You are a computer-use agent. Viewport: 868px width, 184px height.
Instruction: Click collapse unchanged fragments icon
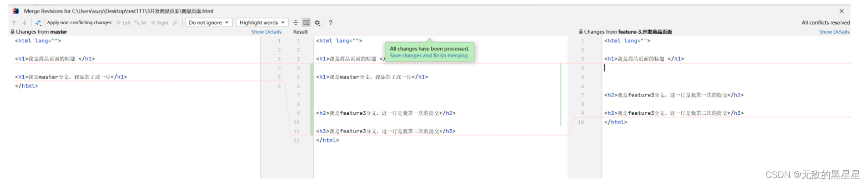coord(296,23)
